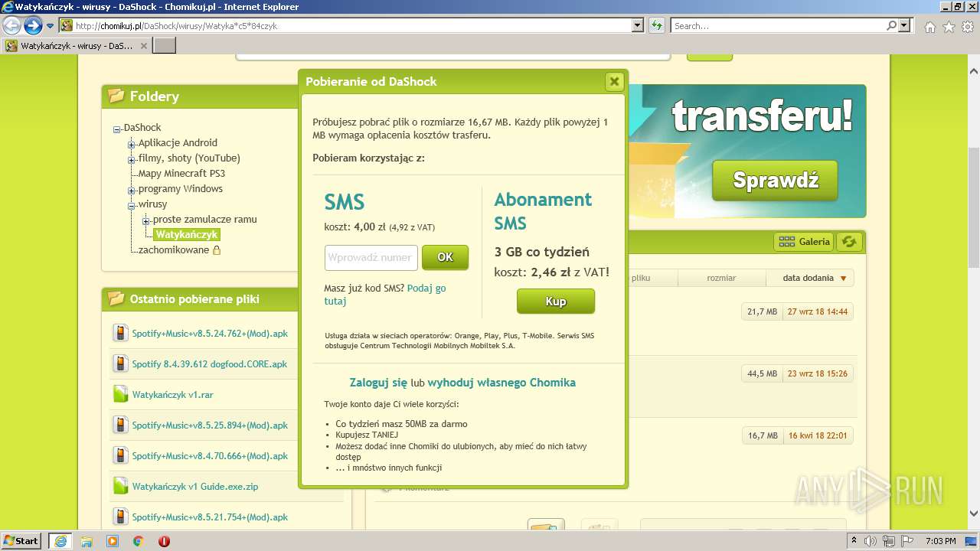Screen dimensions: 980x551
Task: Expand the Aplikacje Android folder
Action: coord(132,144)
